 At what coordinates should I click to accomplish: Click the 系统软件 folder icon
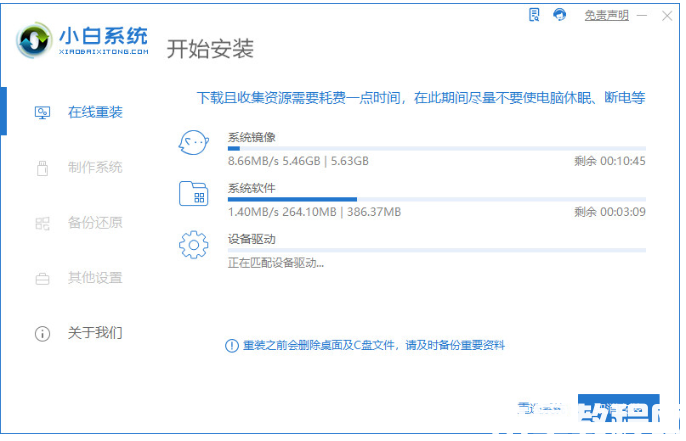(193, 193)
